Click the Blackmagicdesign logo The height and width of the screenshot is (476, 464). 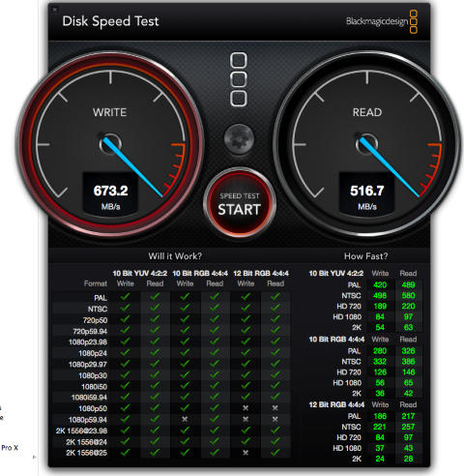click(x=382, y=21)
